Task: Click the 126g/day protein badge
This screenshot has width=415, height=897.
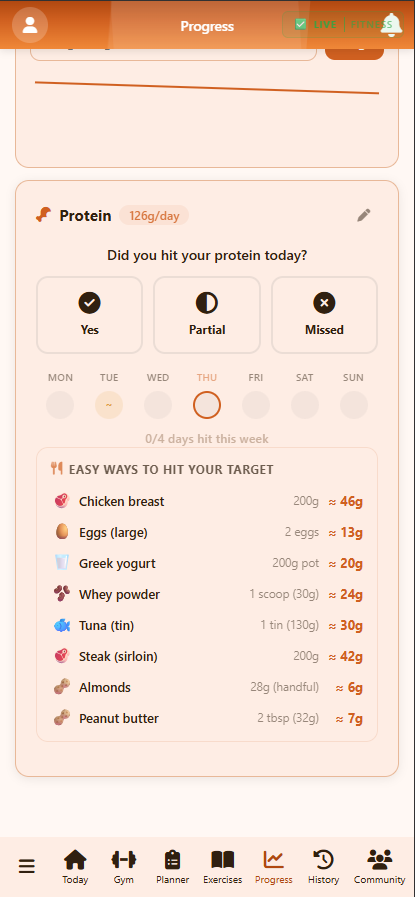Action: (154, 216)
